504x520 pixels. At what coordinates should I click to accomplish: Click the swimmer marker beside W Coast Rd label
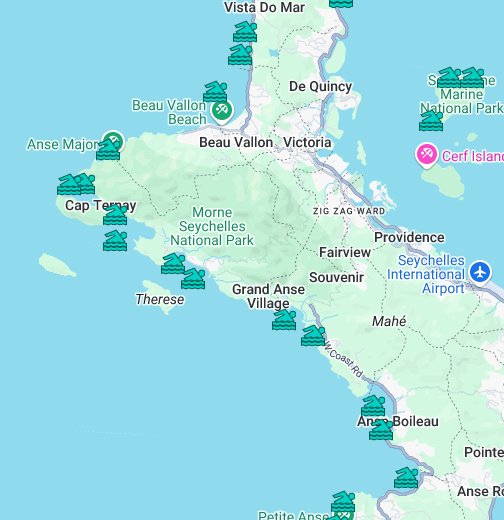(313, 336)
